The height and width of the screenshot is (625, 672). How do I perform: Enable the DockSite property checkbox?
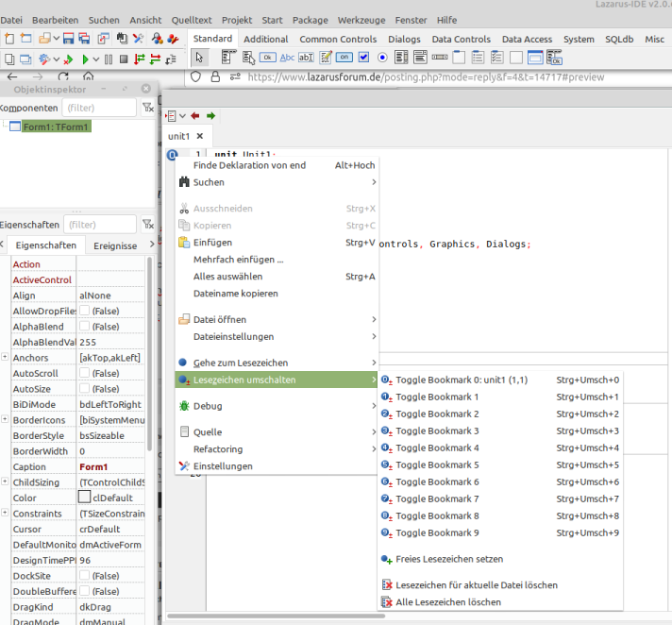point(84,576)
